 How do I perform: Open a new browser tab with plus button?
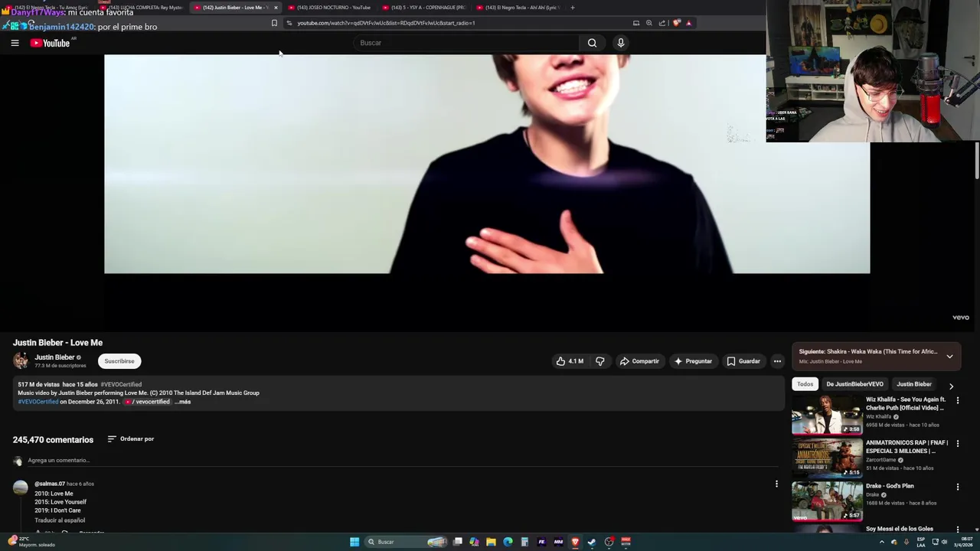(x=573, y=8)
